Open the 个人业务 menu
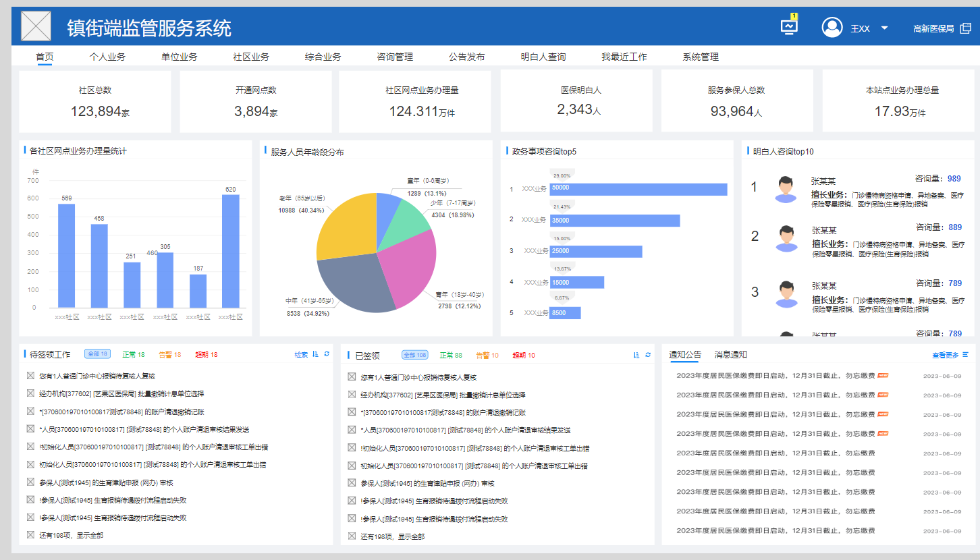Screen dimensions: 980x560 pyautogui.click(x=107, y=57)
